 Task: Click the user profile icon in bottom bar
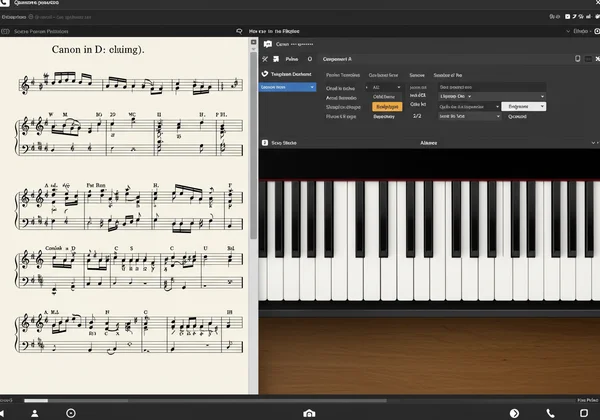coord(34,413)
